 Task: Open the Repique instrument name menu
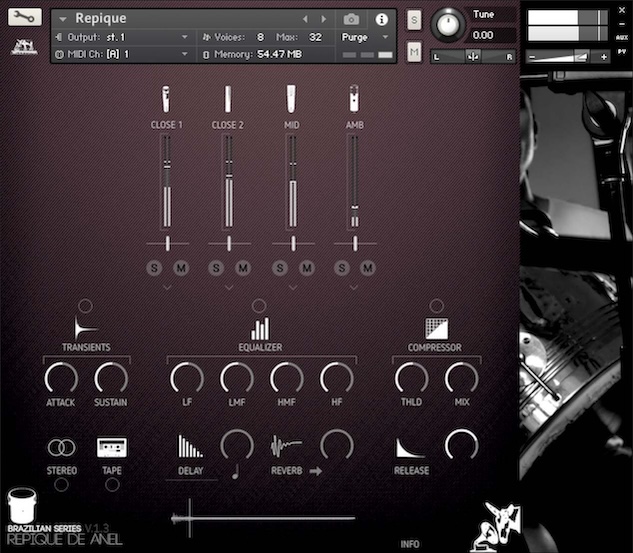pos(66,19)
